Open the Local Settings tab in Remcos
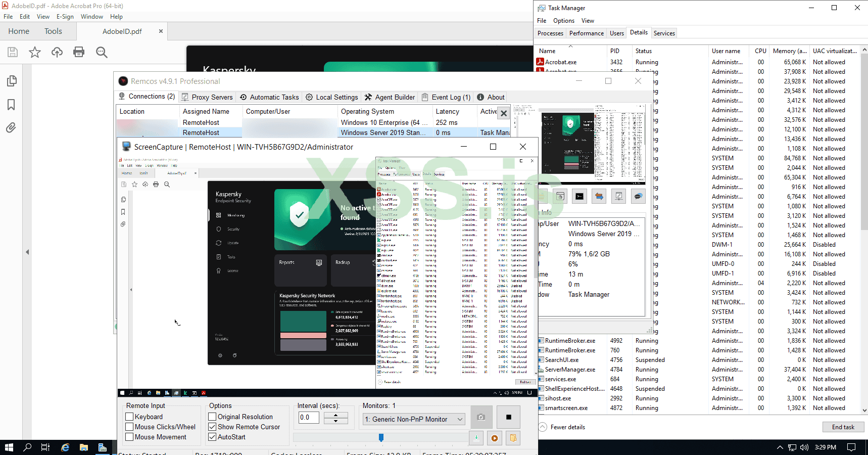The width and height of the screenshot is (868, 455). point(332,97)
